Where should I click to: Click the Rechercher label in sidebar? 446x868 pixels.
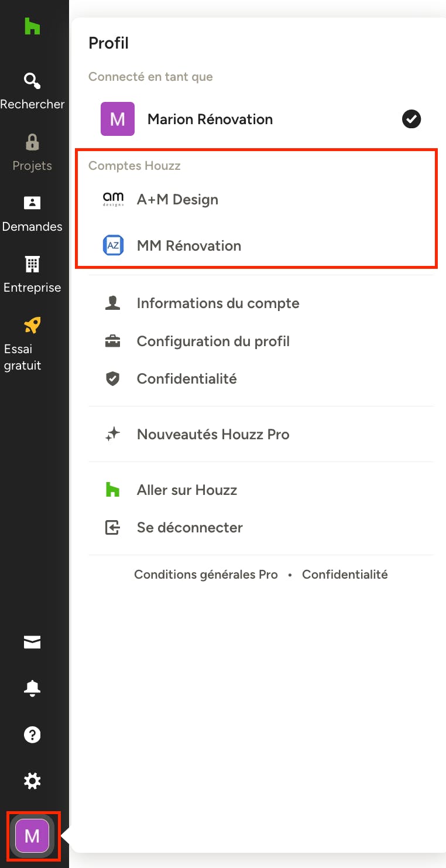[x=32, y=104]
